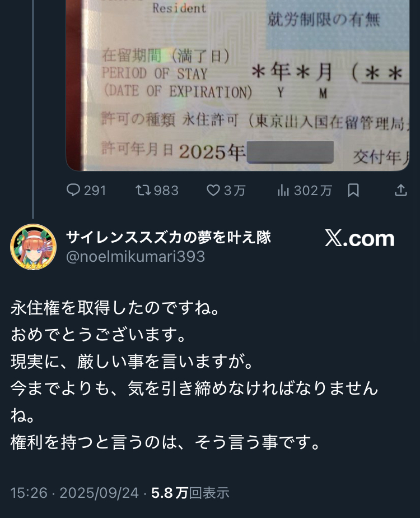Click the 983 repost count
The image size is (420, 518).
166,191
